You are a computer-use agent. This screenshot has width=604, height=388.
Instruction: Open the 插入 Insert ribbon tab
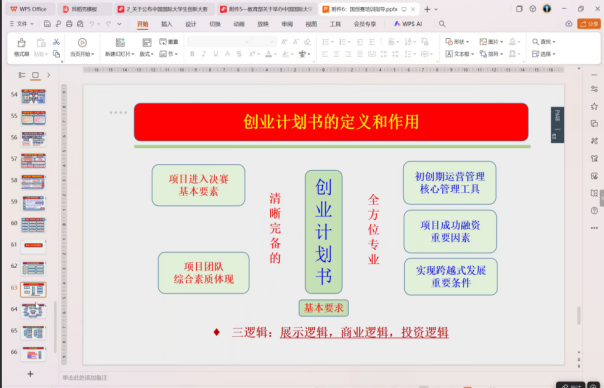166,24
